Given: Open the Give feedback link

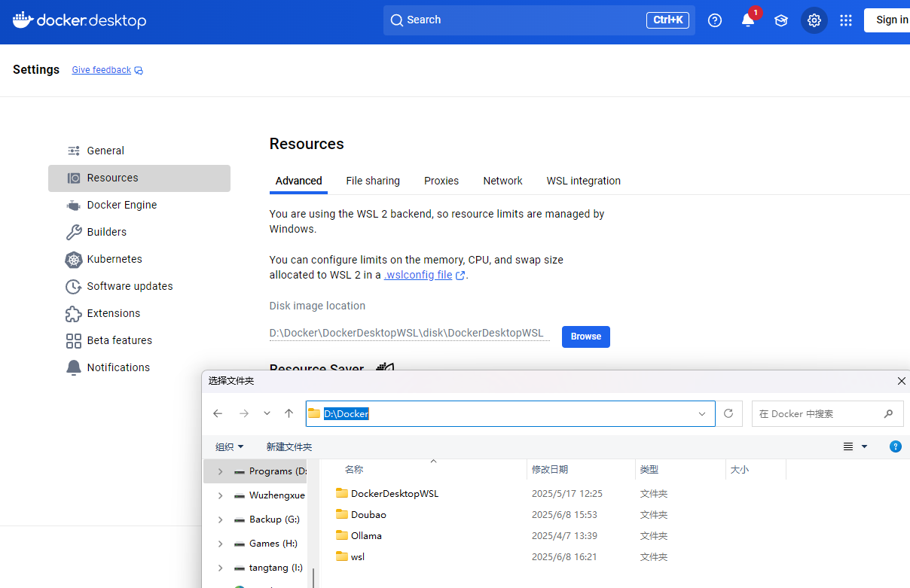Looking at the screenshot, I should tap(102, 70).
